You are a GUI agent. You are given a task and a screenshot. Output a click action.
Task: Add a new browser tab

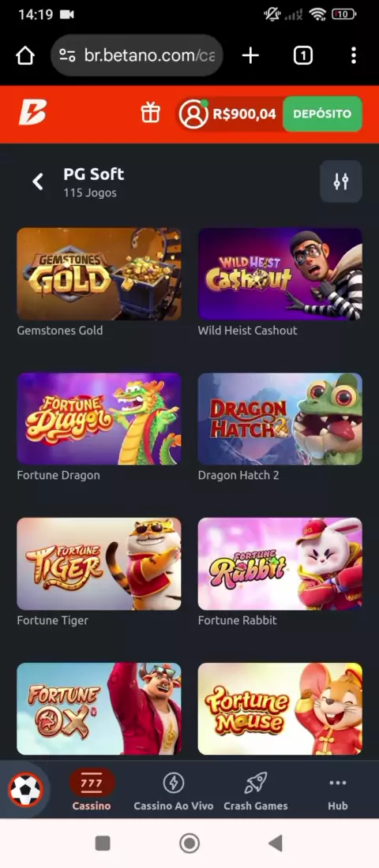250,55
